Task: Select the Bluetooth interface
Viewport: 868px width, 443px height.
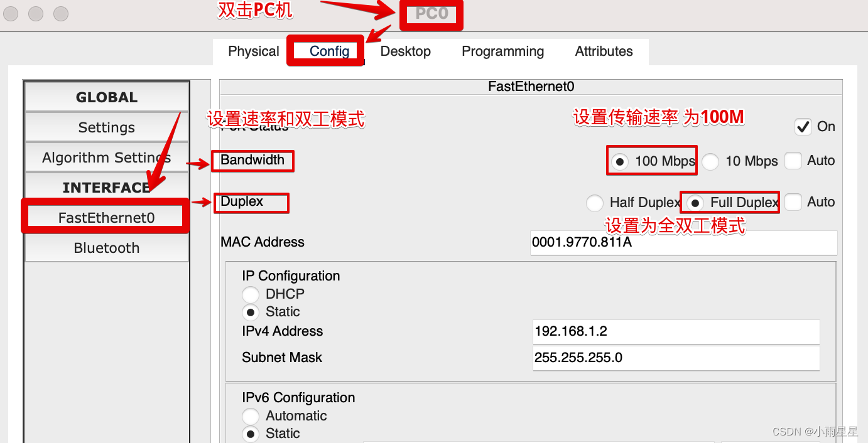Action: (x=107, y=248)
